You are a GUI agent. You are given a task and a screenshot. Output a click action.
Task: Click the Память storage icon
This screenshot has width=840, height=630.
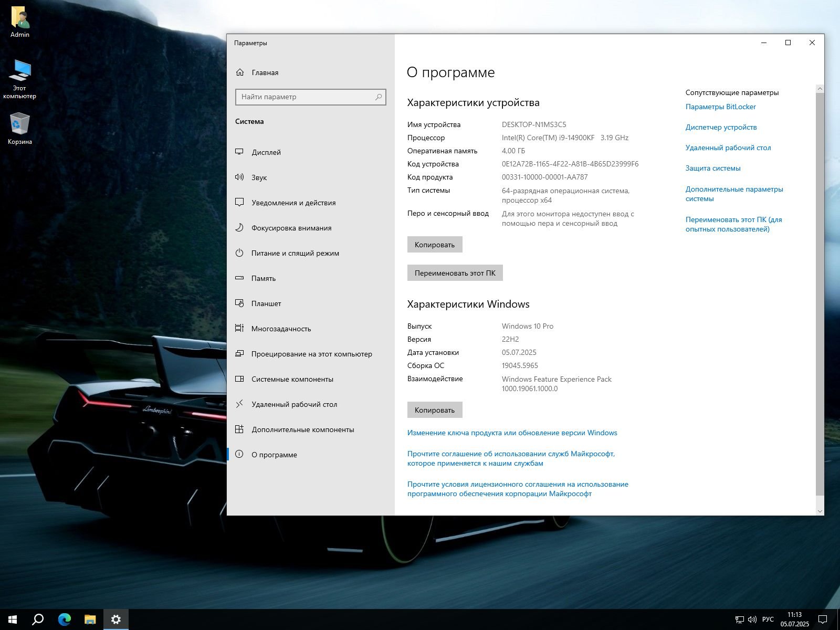pos(239,278)
